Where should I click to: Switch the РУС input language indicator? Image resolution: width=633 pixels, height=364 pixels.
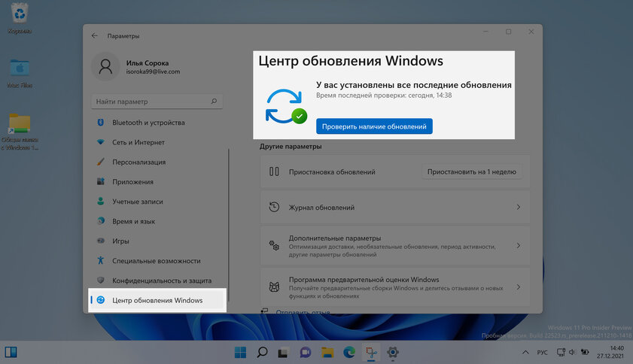[x=542, y=352]
